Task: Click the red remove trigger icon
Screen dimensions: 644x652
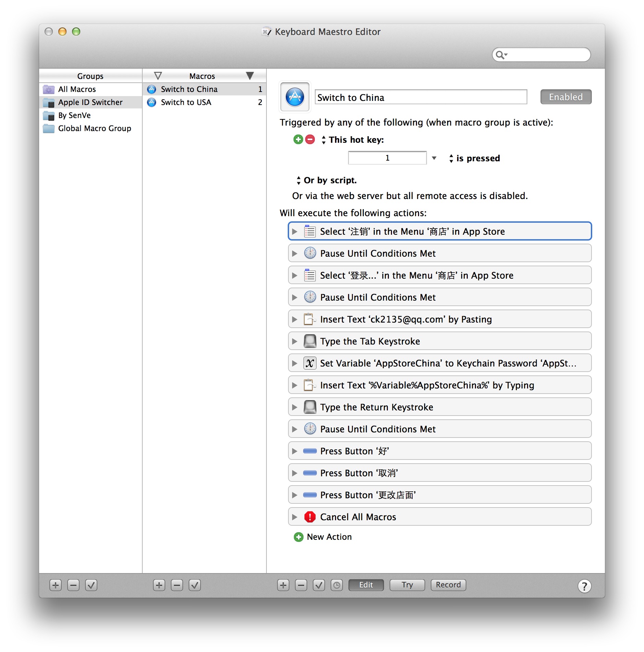Action: pos(310,139)
